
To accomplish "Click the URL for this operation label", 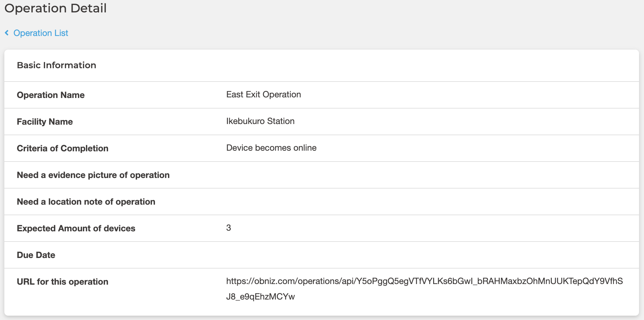I will coord(62,282).
